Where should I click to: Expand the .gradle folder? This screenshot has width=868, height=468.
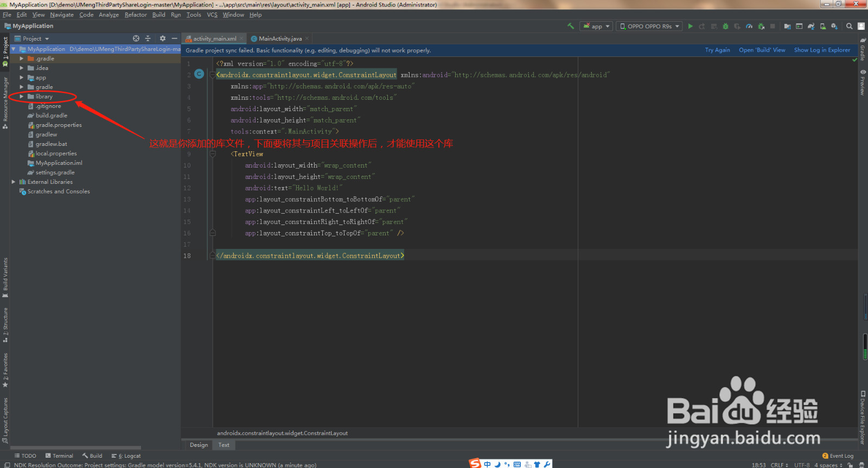(22, 59)
